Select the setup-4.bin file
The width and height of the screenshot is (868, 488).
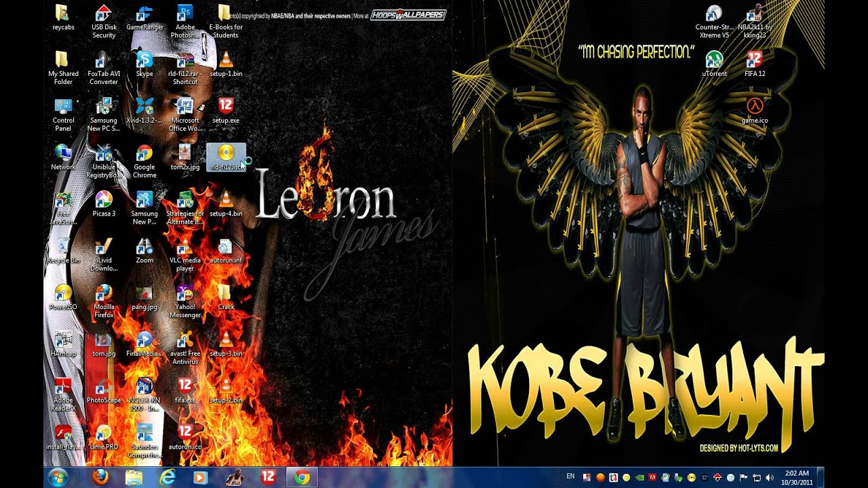click(226, 204)
